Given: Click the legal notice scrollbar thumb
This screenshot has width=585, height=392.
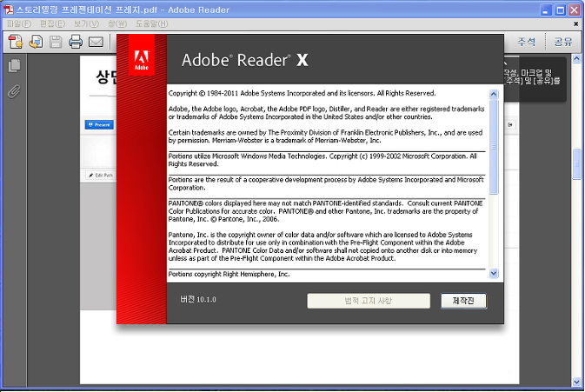Looking at the screenshot, I should tap(494, 147).
